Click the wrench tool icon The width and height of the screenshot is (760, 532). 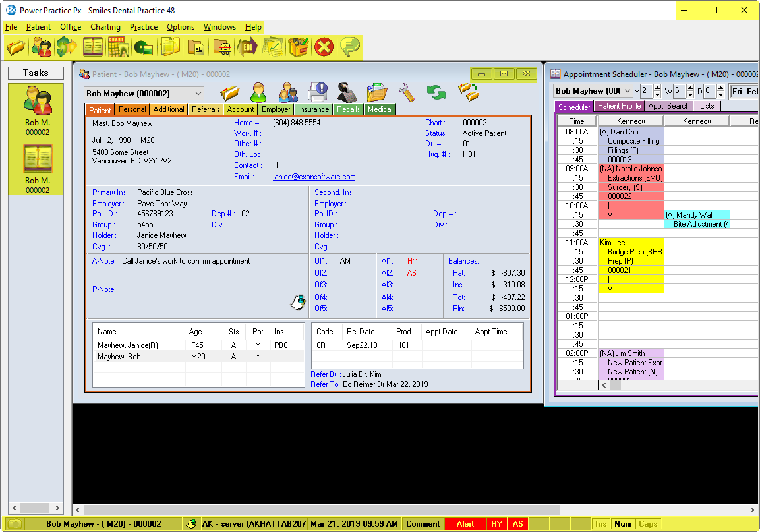click(x=407, y=92)
